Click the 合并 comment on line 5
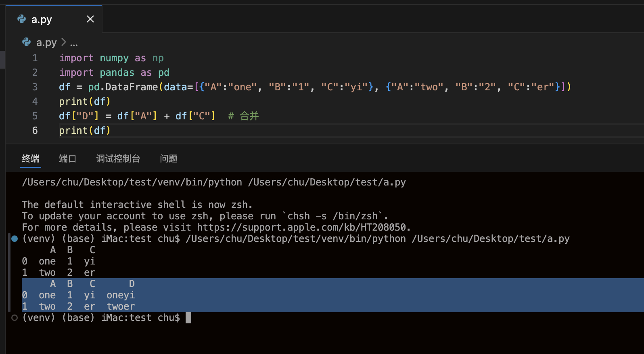644x354 pixels. coord(249,116)
